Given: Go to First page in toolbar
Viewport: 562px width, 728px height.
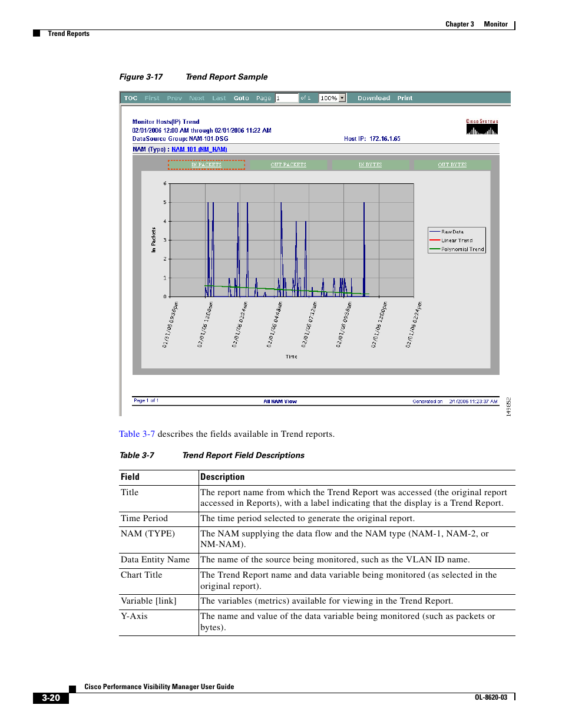Looking at the screenshot, I should tap(152, 98).
